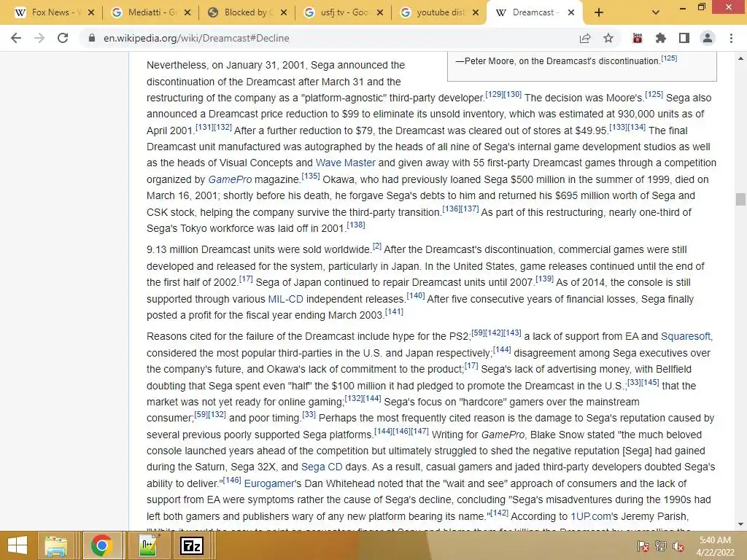Open the 1UP.com link
Image resolution: width=747 pixels, height=560 pixels.
(x=591, y=516)
